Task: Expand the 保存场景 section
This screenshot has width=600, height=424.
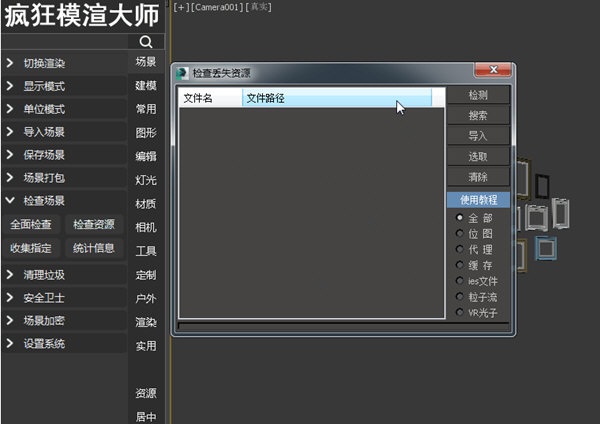Action: (x=64, y=155)
